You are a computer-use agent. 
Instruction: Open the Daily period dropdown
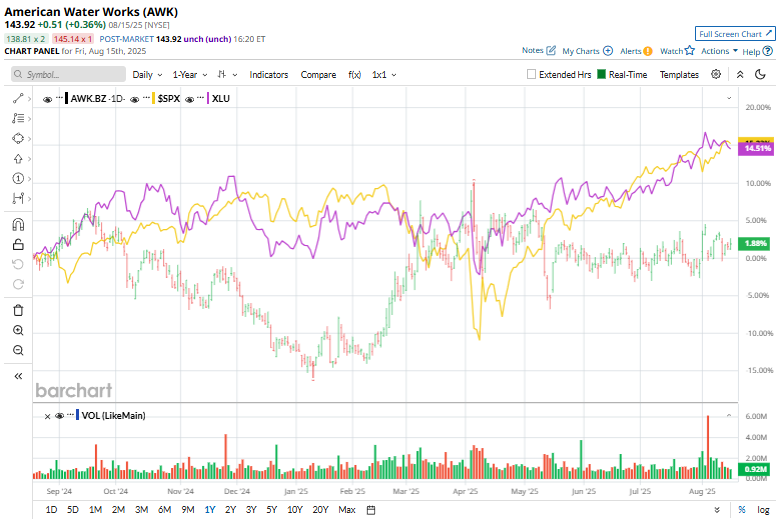point(147,74)
